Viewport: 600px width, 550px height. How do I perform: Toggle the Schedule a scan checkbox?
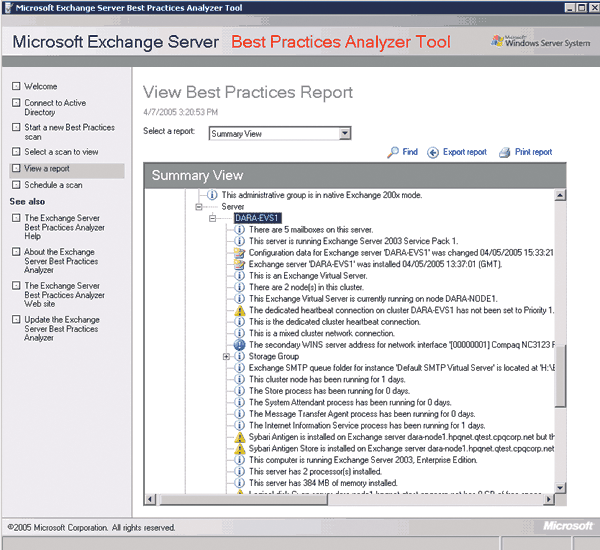click(x=16, y=185)
